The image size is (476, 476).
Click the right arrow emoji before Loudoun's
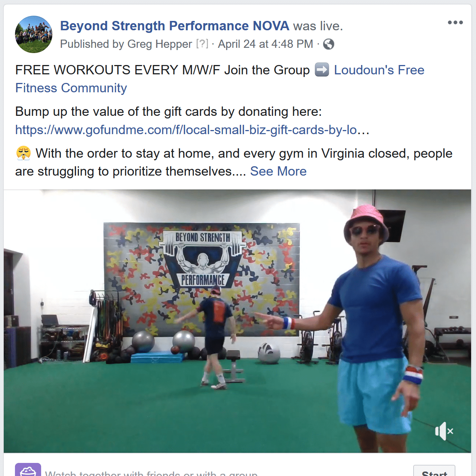point(322,70)
